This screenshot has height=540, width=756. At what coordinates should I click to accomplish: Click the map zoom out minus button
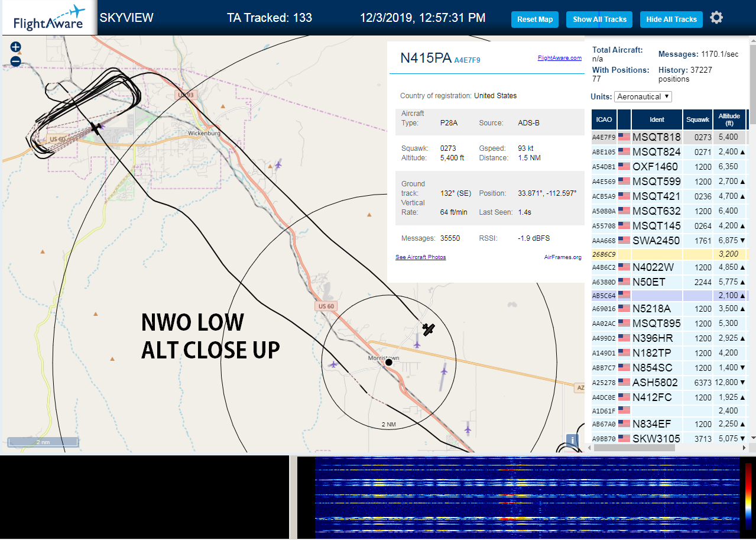16,61
